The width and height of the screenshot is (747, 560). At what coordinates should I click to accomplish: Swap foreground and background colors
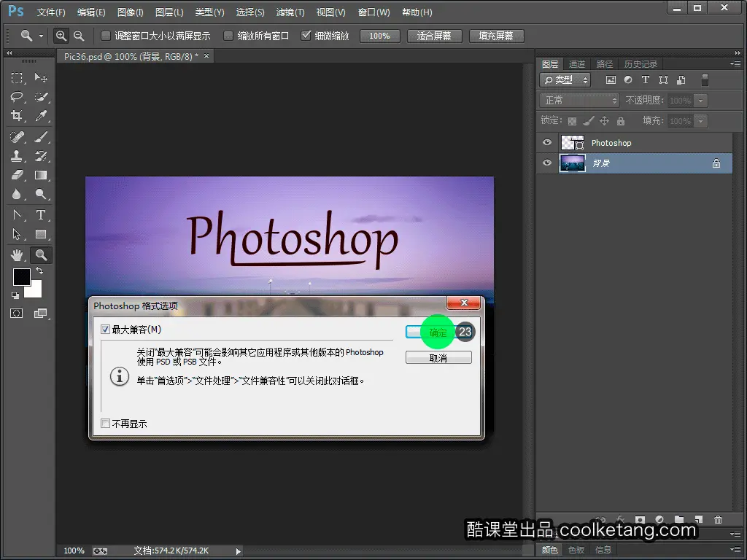pyautogui.click(x=39, y=271)
